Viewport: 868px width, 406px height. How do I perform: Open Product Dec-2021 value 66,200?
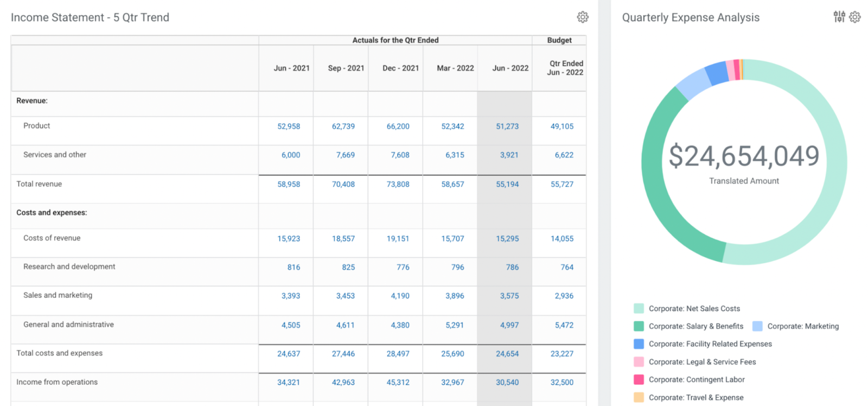[398, 126]
